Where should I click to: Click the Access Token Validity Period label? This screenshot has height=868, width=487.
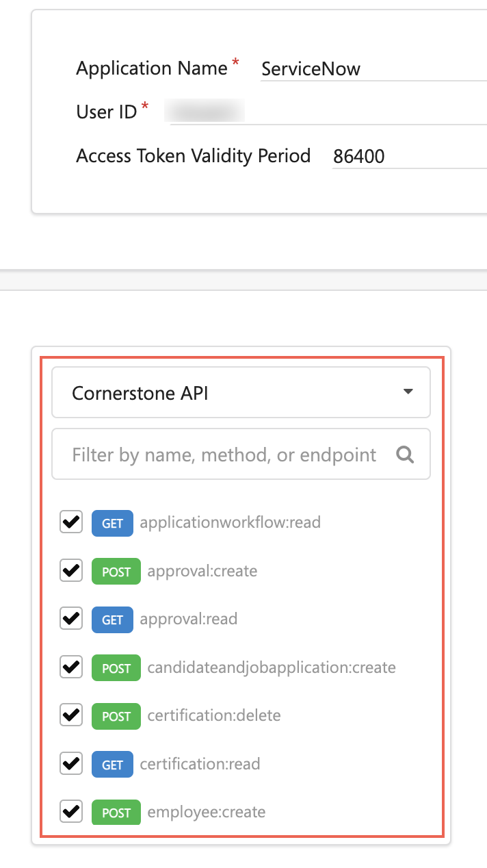[194, 156]
